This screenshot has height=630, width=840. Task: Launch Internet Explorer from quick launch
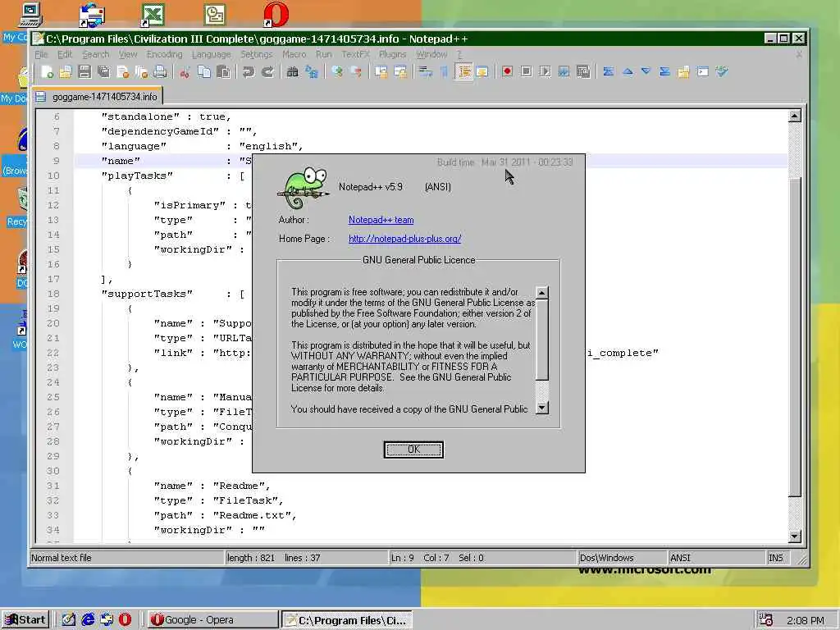[88, 620]
